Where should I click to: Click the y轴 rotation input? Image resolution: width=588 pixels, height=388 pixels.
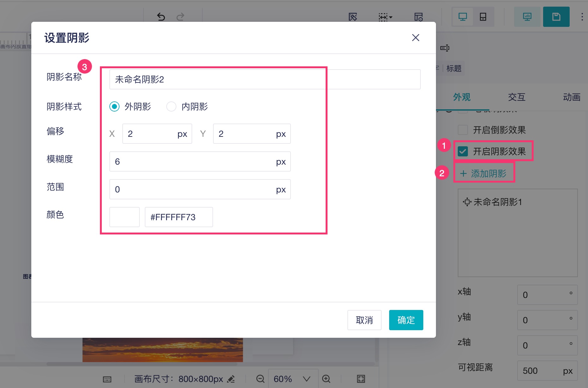[548, 320]
